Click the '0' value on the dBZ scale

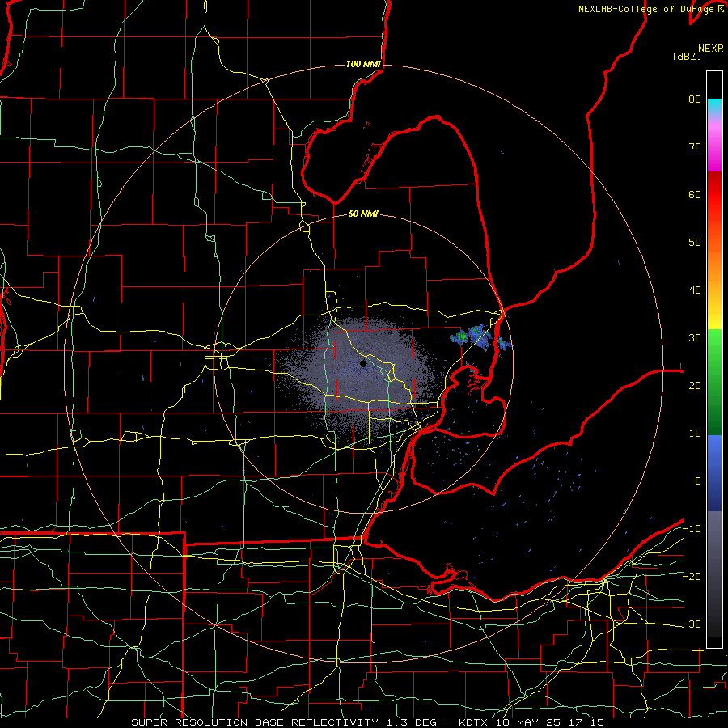coord(698,481)
